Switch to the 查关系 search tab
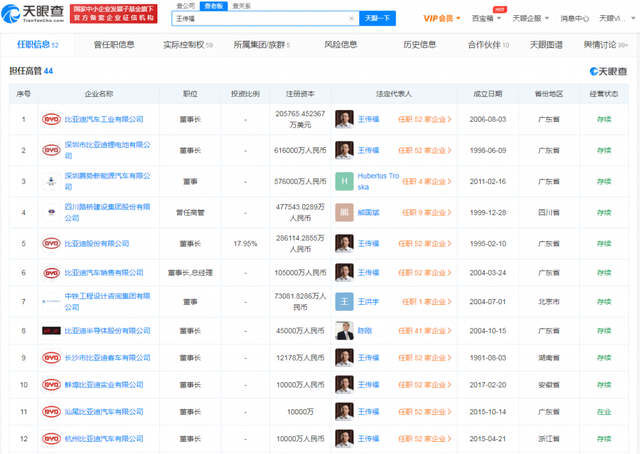This screenshot has width=640, height=454. point(242,6)
